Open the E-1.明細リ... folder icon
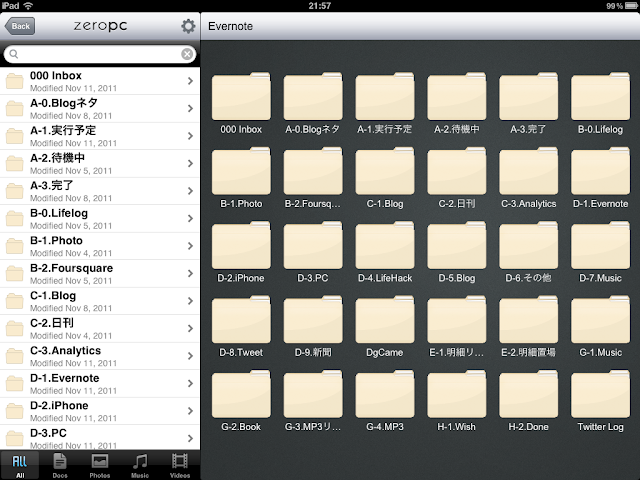Image resolution: width=640 pixels, height=480 pixels. 457,320
